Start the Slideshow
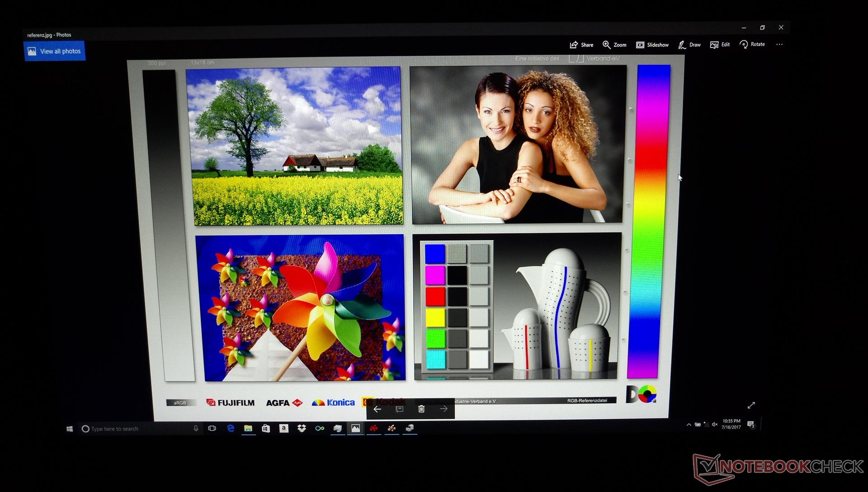 click(x=652, y=45)
